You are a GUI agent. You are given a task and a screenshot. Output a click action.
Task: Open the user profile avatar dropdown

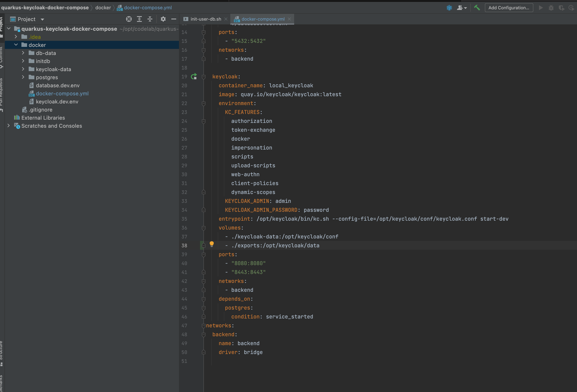[462, 8]
